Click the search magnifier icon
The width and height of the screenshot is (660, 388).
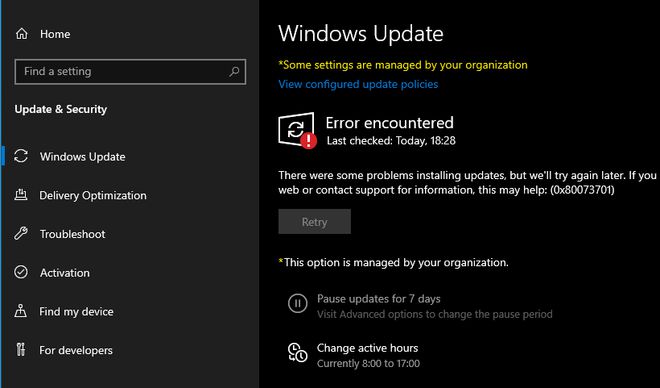(234, 72)
